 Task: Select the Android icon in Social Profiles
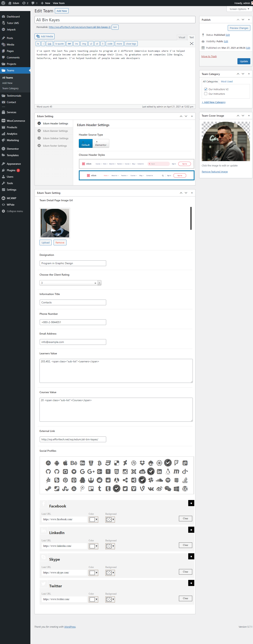point(57,463)
